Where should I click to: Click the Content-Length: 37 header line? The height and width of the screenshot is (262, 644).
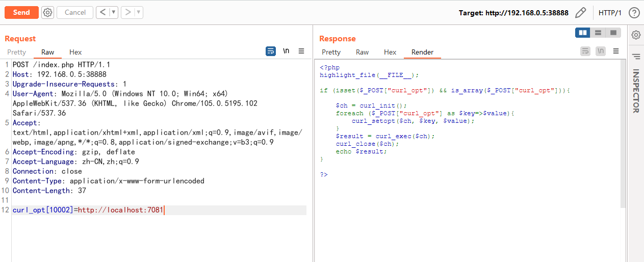pos(49,191)
